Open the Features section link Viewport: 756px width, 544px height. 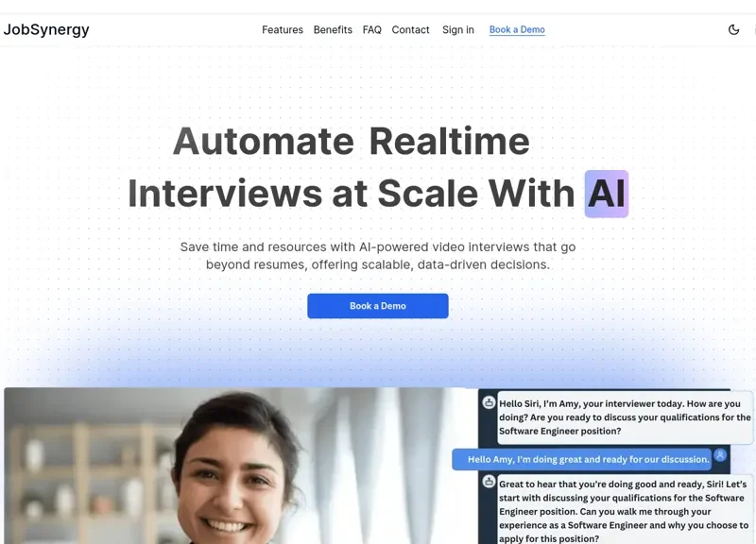283,30
